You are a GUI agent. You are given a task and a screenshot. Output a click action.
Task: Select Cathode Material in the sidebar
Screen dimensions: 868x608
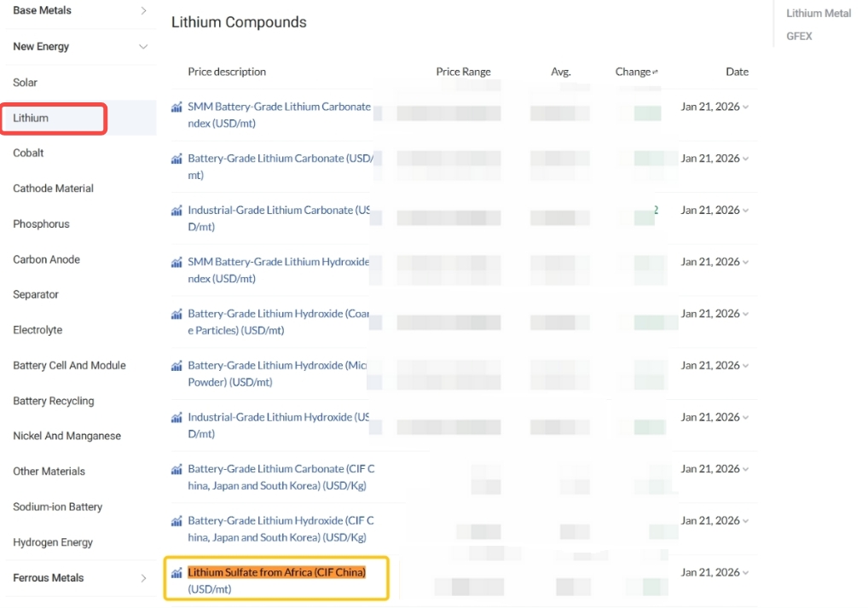[x=53, y=188]
